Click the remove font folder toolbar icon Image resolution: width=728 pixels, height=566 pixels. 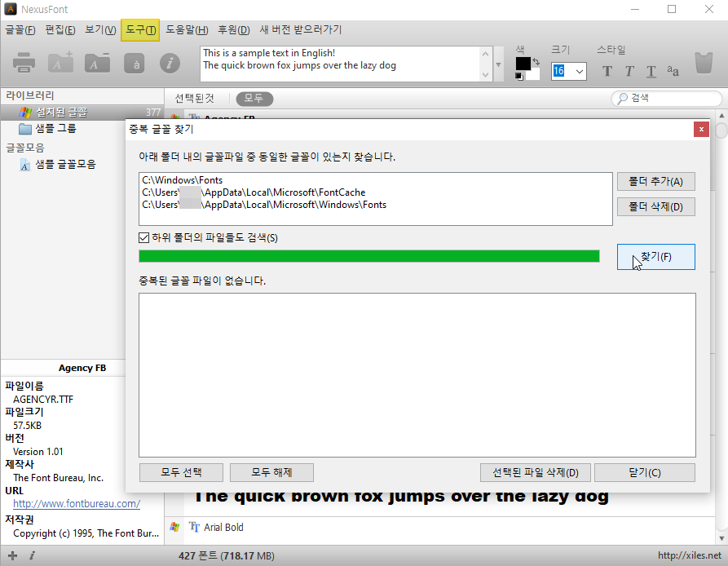(x=98, y=63)
